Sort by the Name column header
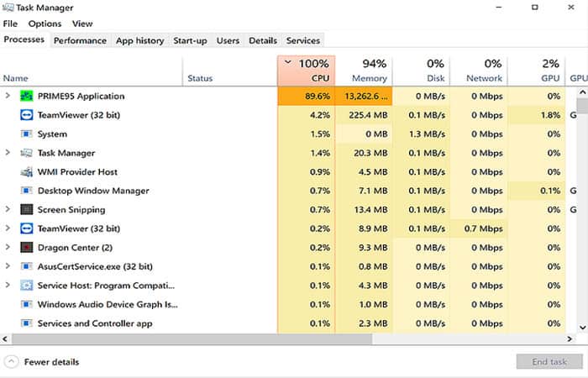 (x=91, y=71)
